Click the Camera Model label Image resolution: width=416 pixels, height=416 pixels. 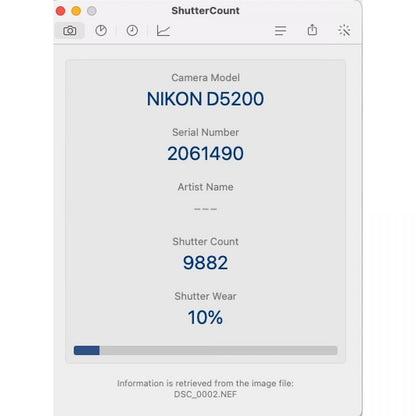pyautogui.click(x=205, y=78)
